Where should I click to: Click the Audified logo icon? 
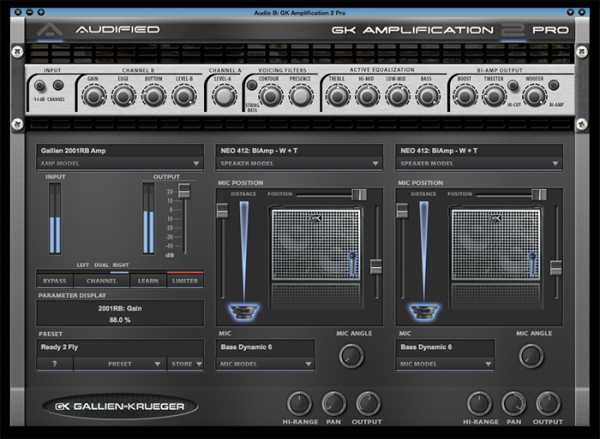[x=50, y=31]
